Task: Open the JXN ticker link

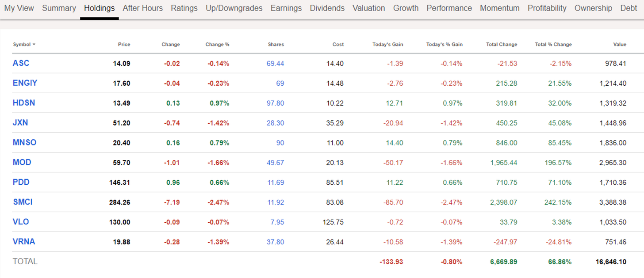Action: click(20, 123)
